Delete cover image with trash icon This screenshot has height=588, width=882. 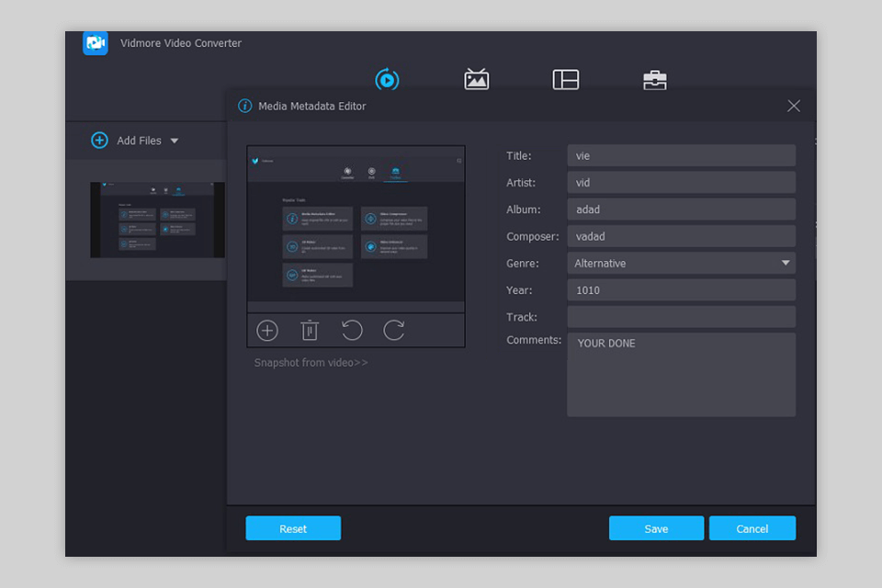(x=310, y=331)
